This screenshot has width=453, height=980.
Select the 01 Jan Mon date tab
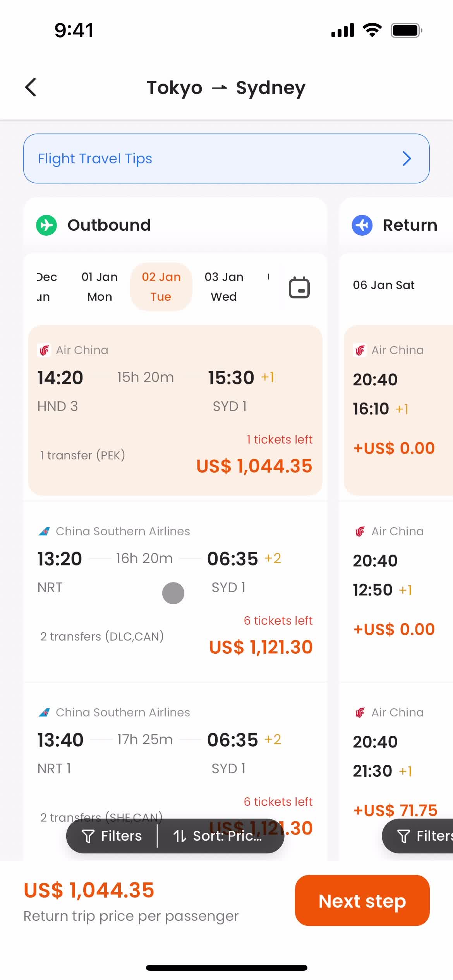[100, 287]
